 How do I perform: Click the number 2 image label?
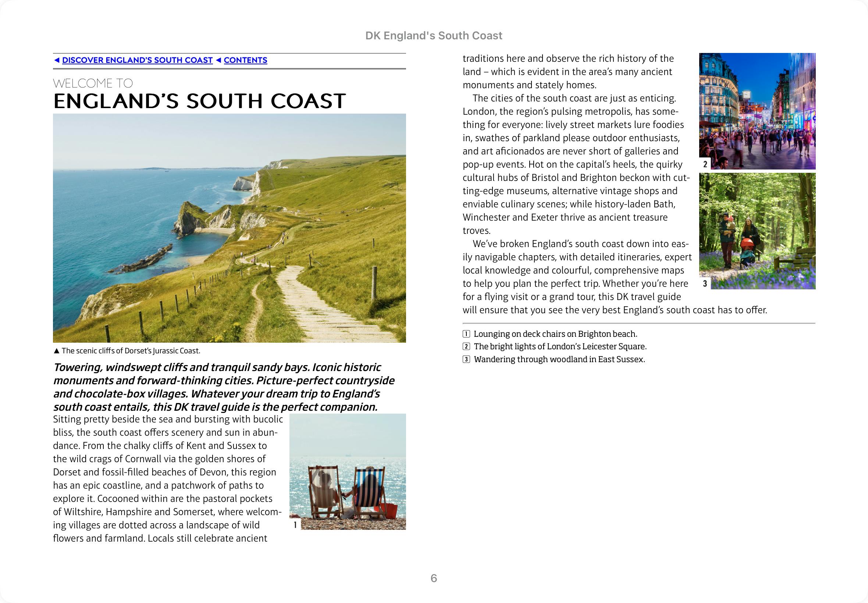[x=705, y=164]
